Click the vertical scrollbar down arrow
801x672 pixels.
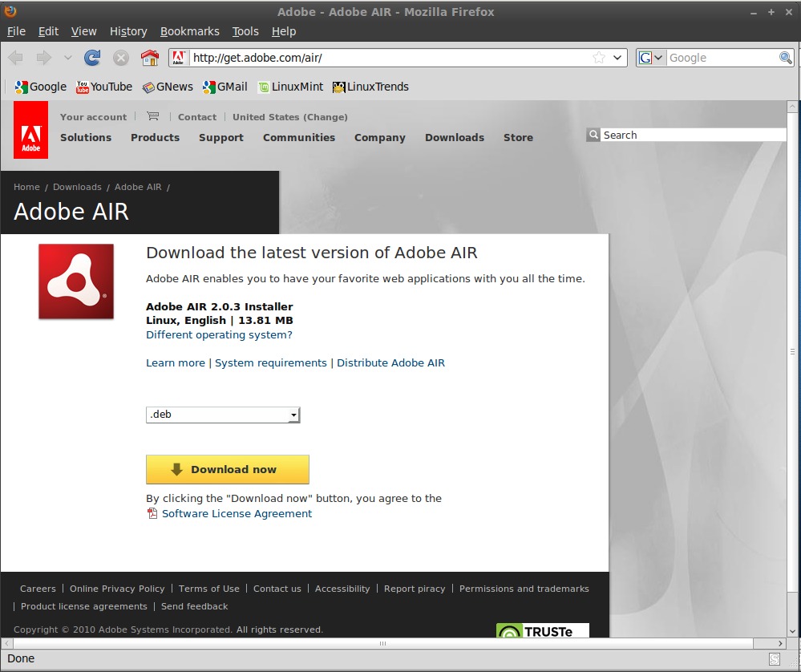click(792, 631)
